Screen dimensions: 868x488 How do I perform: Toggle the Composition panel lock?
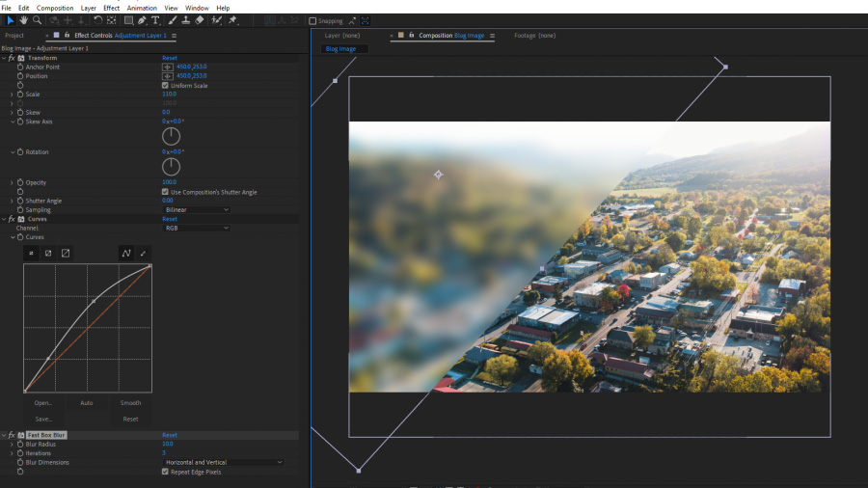click(x=411, y=36)
